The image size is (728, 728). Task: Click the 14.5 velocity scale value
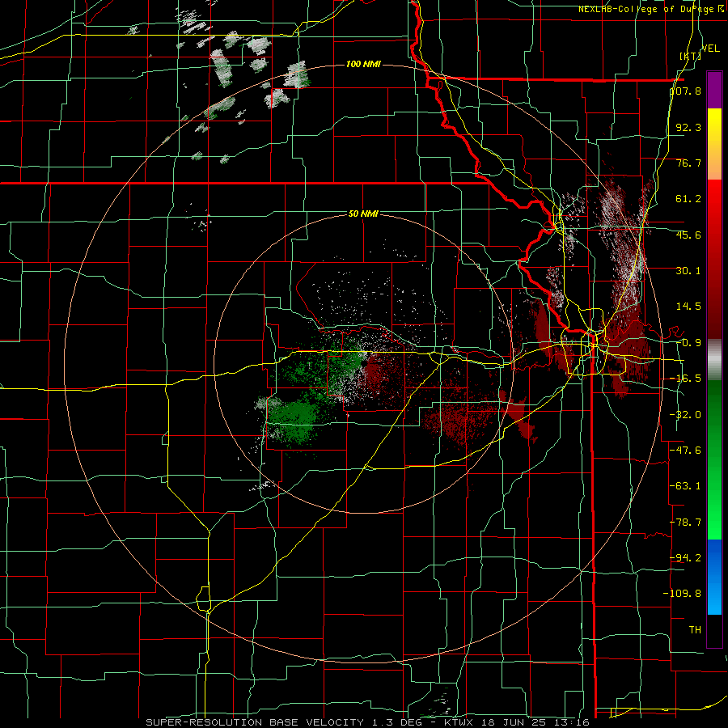tap(688, 307)
